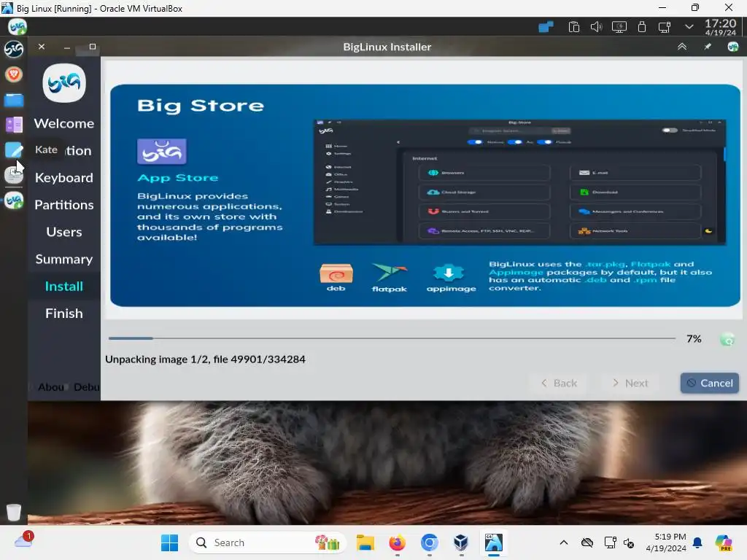Image resolution: width=747 pixels, height=560 pixels.
Task: Click the Back button
Action: coord(560,383)
